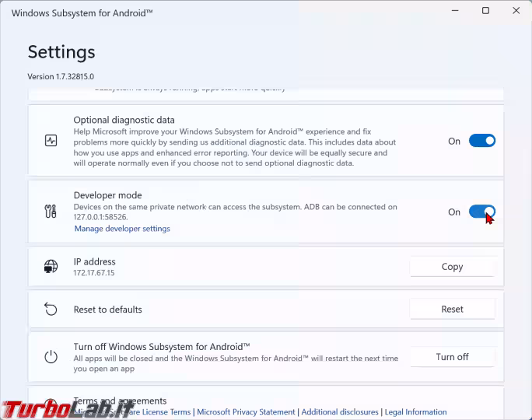
Task: Copy the IP address
Action: coord(452,267)
